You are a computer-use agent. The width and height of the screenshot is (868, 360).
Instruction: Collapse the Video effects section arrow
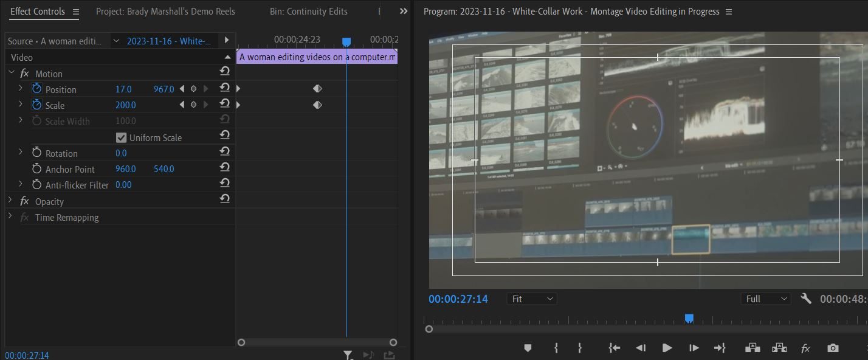(x=227, y=57)
